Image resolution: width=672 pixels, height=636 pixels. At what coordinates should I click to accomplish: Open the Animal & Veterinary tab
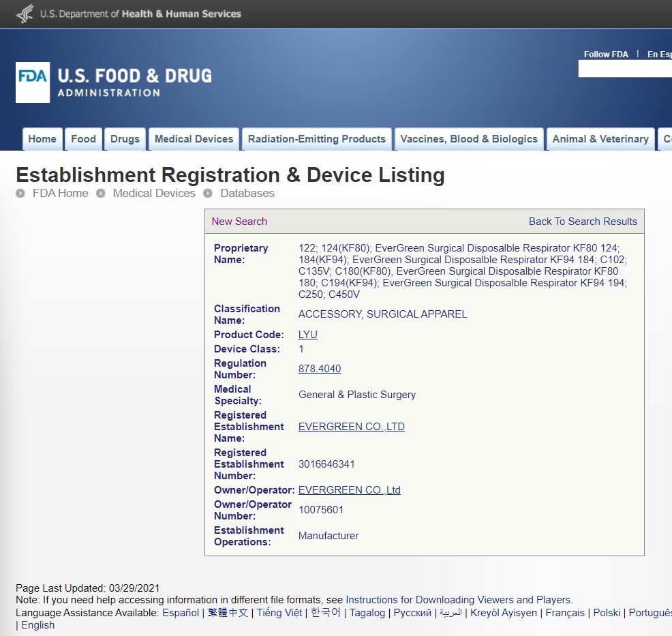click(600, 139)
